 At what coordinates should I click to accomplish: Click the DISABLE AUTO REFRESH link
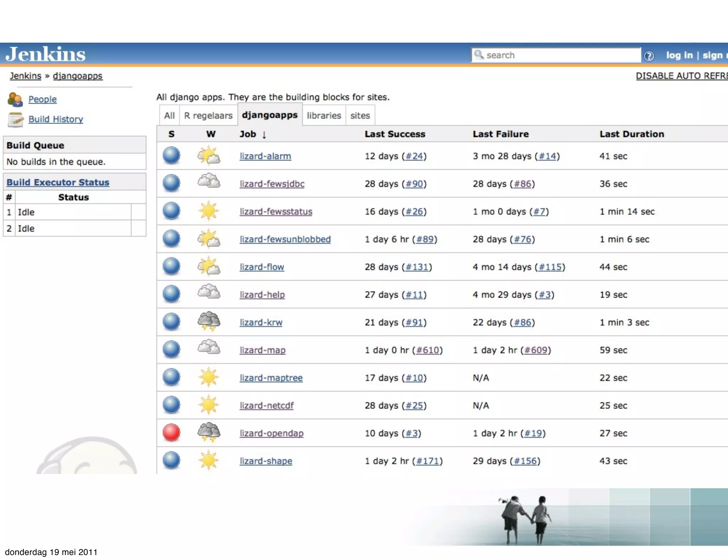(682, 76)
